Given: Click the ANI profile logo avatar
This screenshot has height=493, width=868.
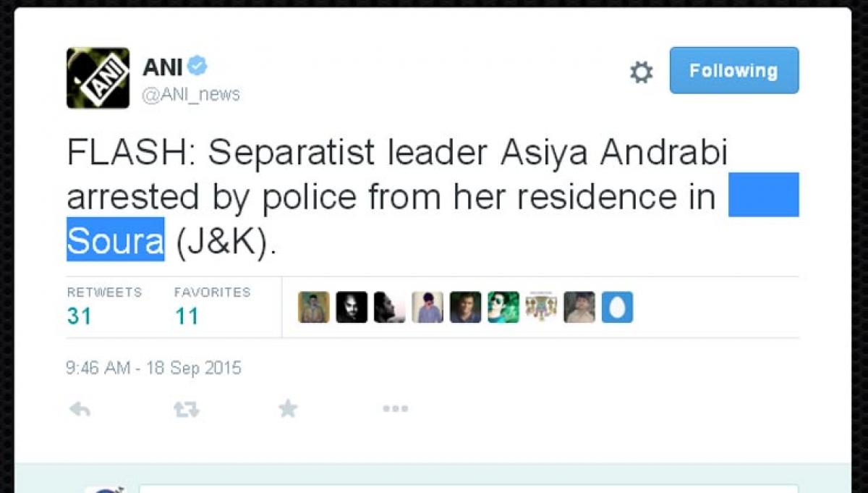Looking at the screenshot, I should (x=98, y=78).
